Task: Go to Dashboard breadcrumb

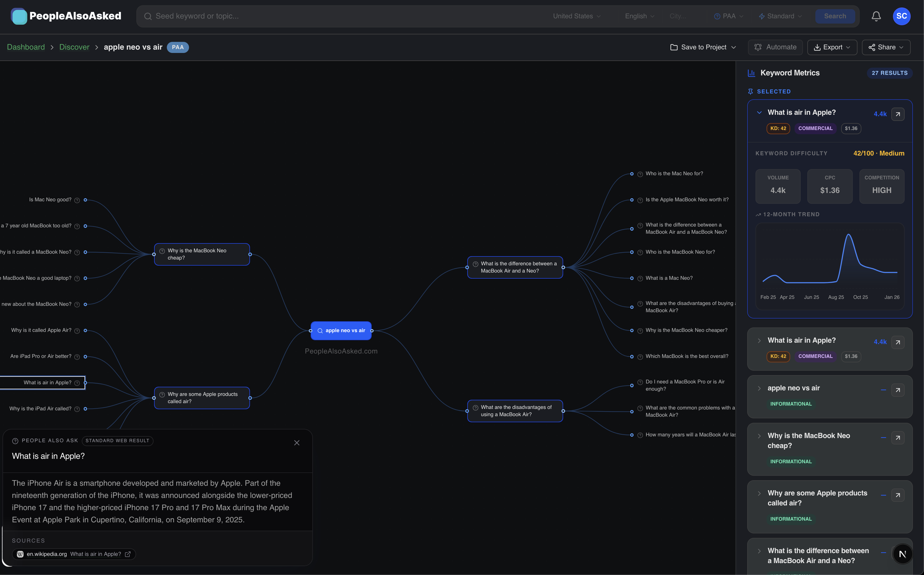Action: point(26,47)
